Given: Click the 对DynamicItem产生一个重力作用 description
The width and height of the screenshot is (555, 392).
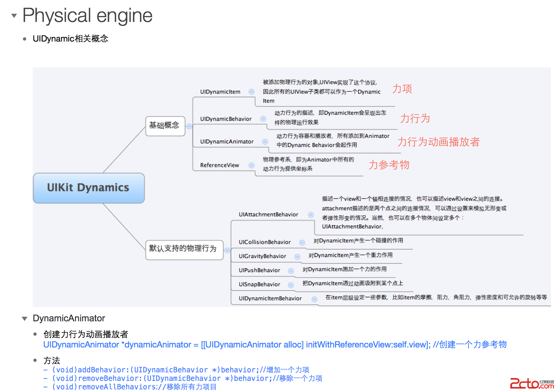Looking at the screenshot, I should (x=350, y=255).
